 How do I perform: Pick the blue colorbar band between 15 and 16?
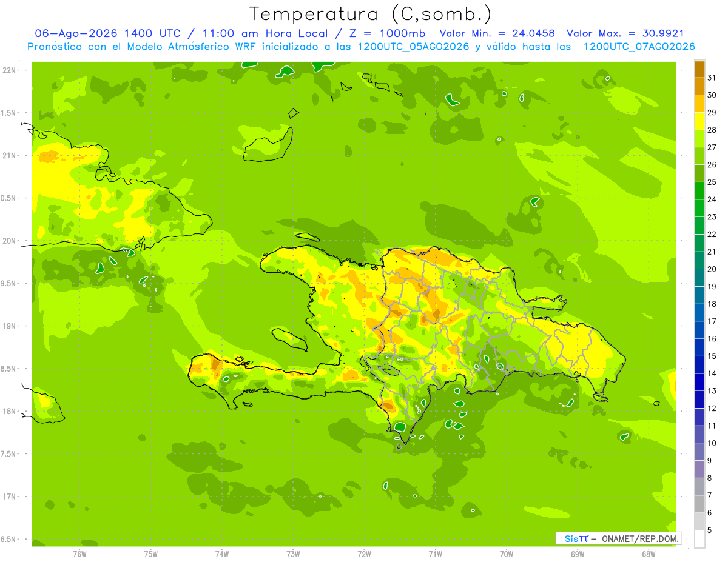(x=699, y=347)
